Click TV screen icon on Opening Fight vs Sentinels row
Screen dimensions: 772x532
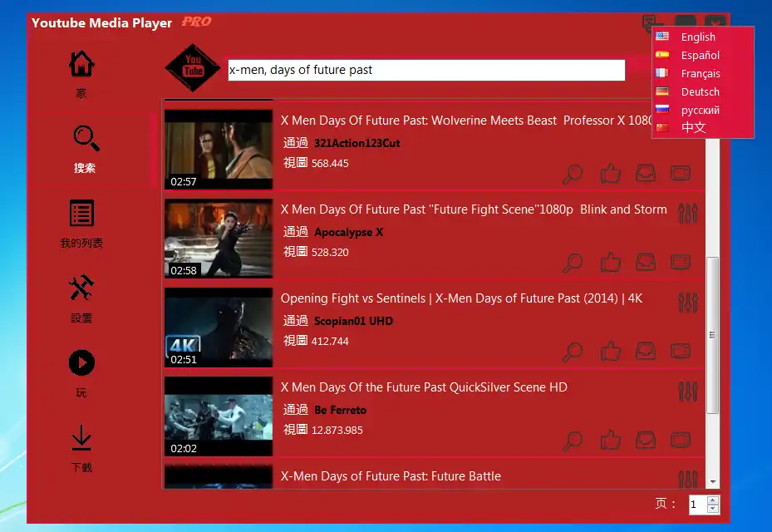coord(681,352)
